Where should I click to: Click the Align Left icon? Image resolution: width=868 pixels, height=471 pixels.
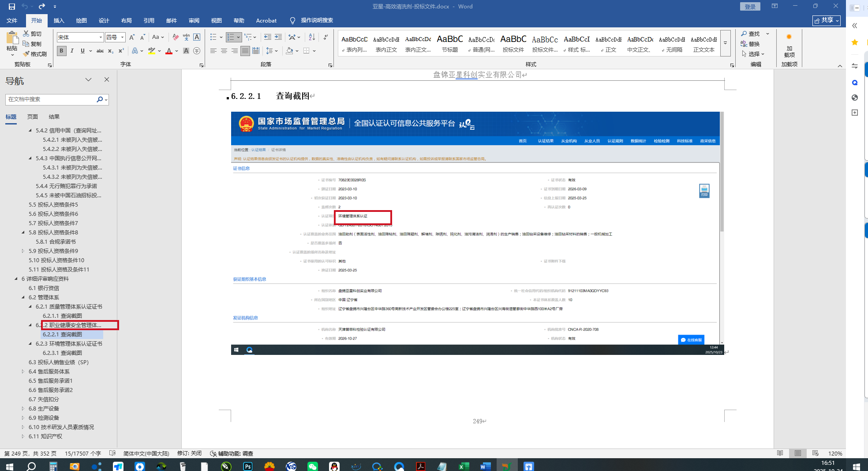tap(213, 51)
